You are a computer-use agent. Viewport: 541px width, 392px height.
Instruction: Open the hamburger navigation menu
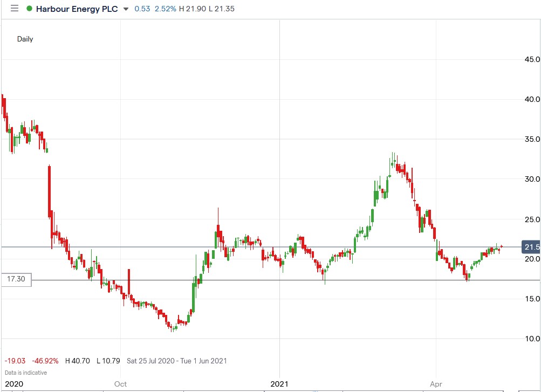[x=14, y=9]
